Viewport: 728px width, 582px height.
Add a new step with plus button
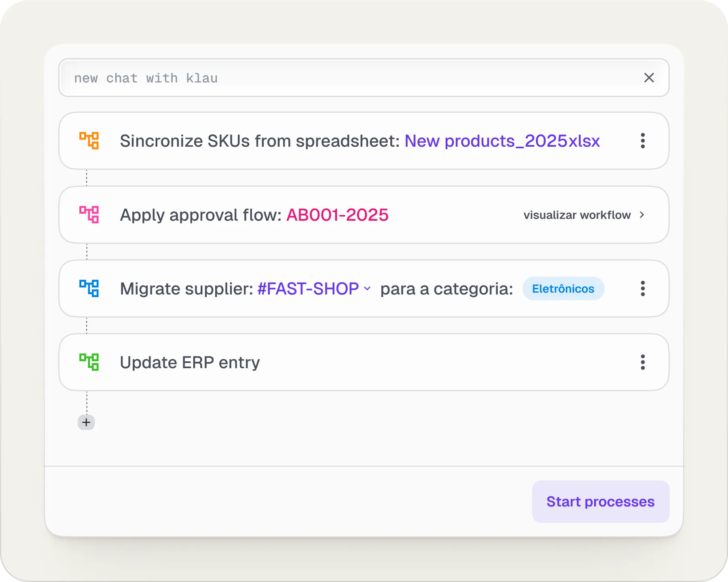[86, 423]
